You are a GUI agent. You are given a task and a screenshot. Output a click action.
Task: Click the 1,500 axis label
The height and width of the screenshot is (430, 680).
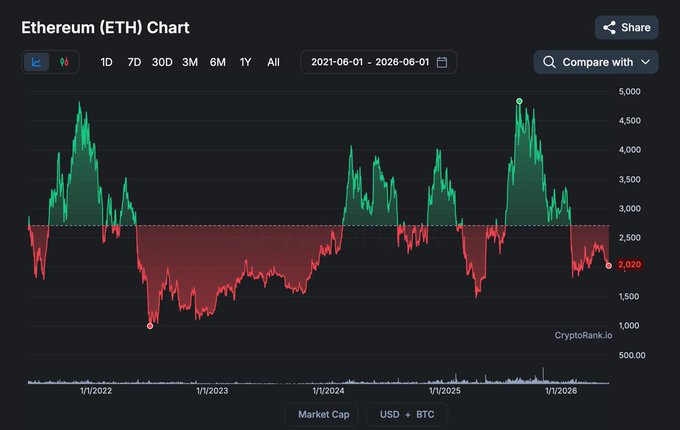[629, 296]
